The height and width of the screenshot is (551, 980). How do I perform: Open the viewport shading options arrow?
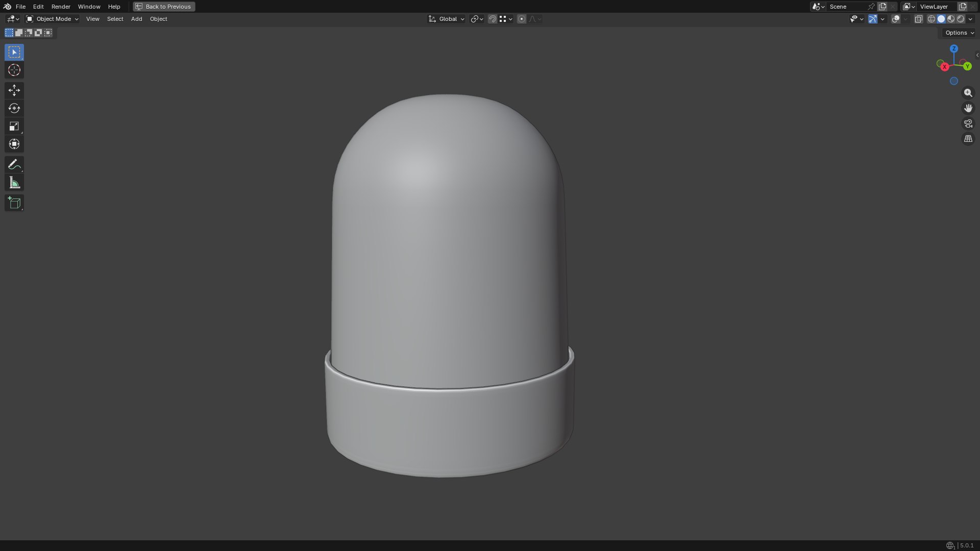pos(970,19)
